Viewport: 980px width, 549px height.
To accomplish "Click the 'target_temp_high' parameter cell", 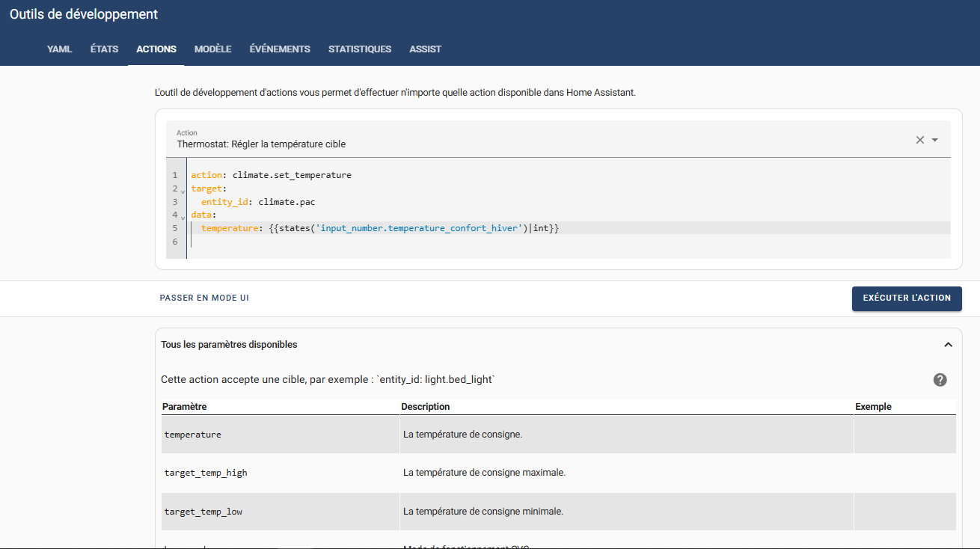I will (281, 473).
